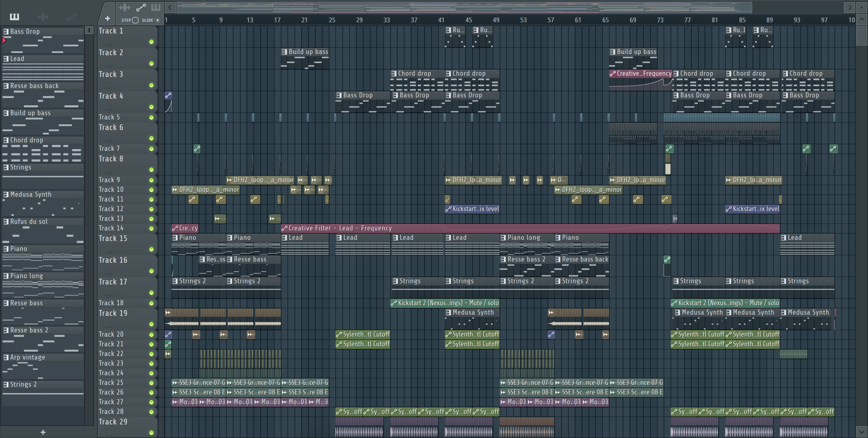Click bar 17 on the timeline ruler

click(277, 20)
